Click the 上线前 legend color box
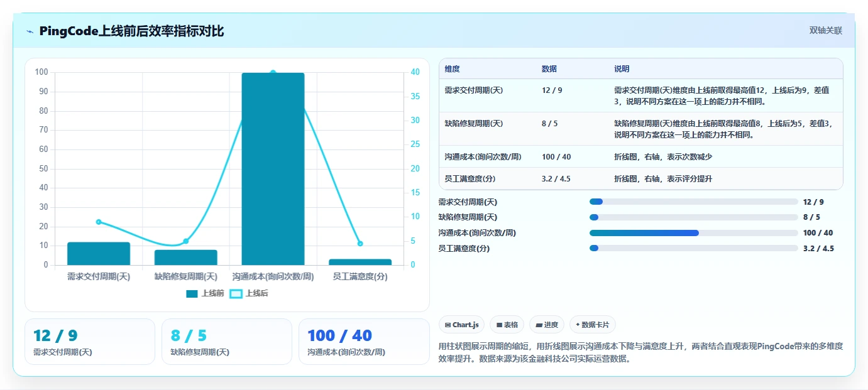 [192, 294]
